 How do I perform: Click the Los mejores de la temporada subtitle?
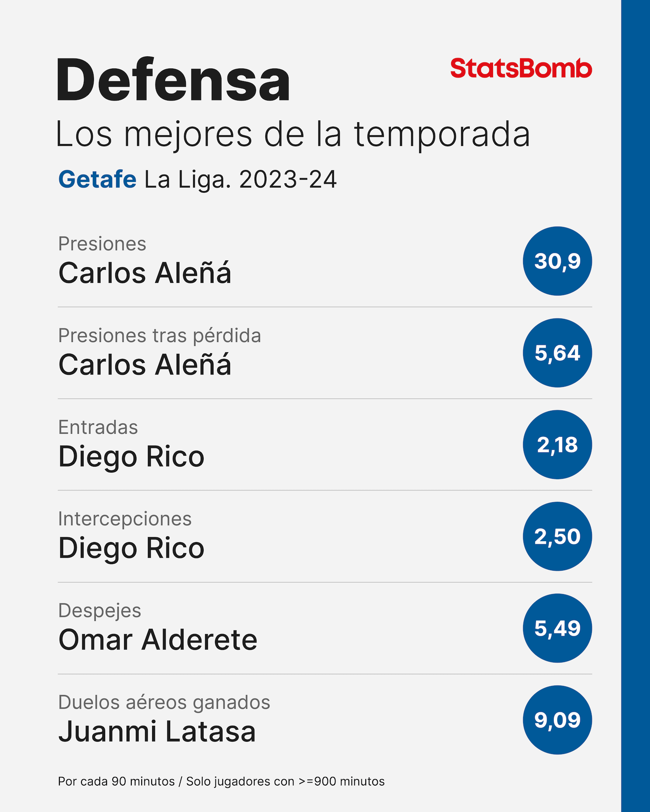click(293, 135)
